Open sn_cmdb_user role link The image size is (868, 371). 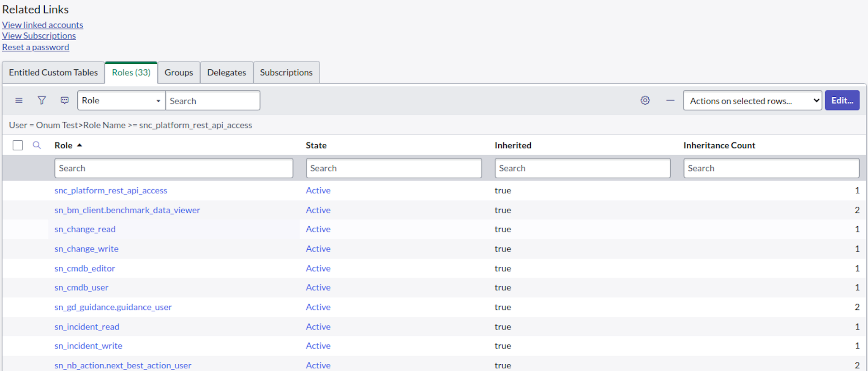[x=81, y=287]
